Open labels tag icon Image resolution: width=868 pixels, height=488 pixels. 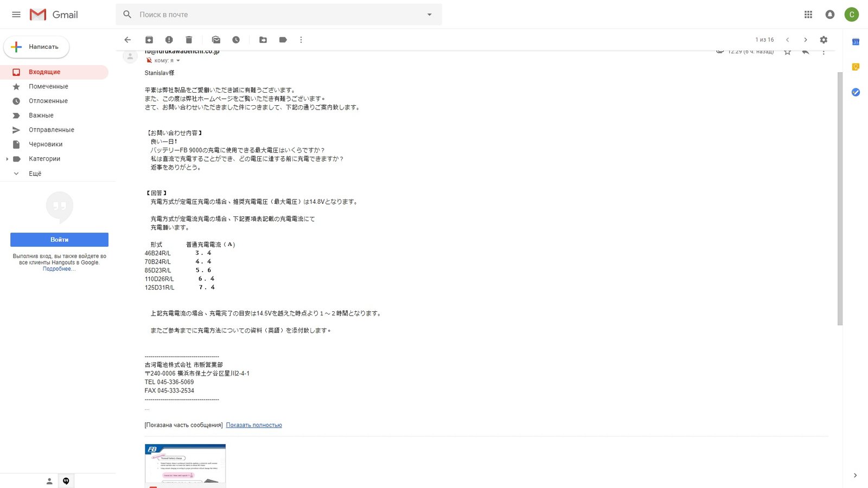click(283, 40)
